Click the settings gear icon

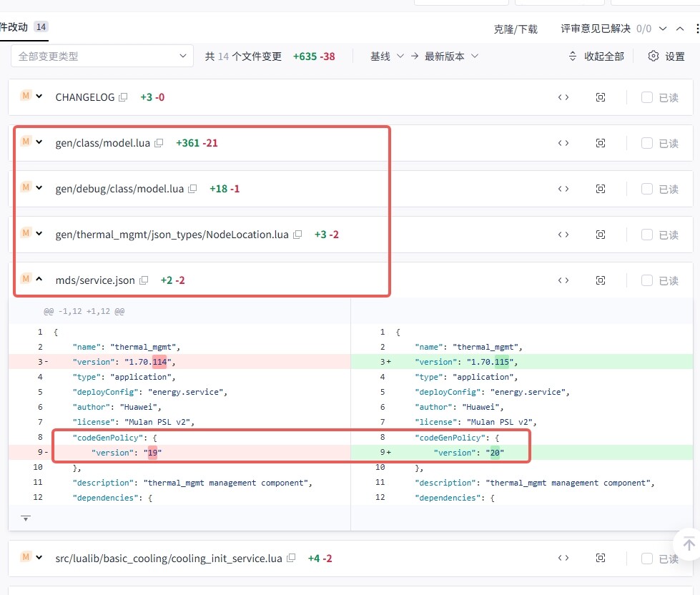(x=653, y=56)
